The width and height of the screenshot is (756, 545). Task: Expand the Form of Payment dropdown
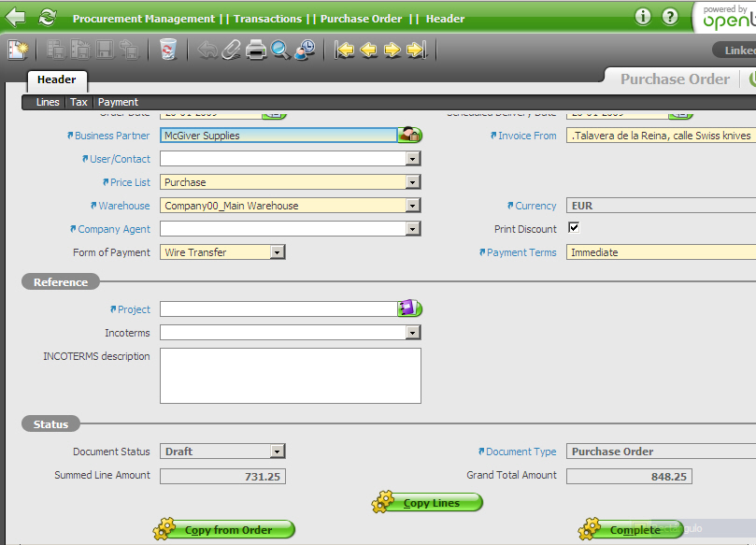277,252
